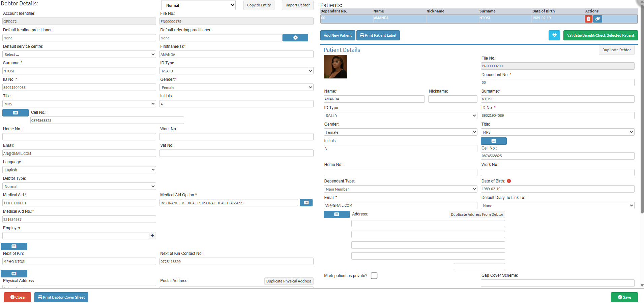This screenshot has height=303, width=644.
Task: Click into the Medical Aid No. field
Action: (79, 220)
